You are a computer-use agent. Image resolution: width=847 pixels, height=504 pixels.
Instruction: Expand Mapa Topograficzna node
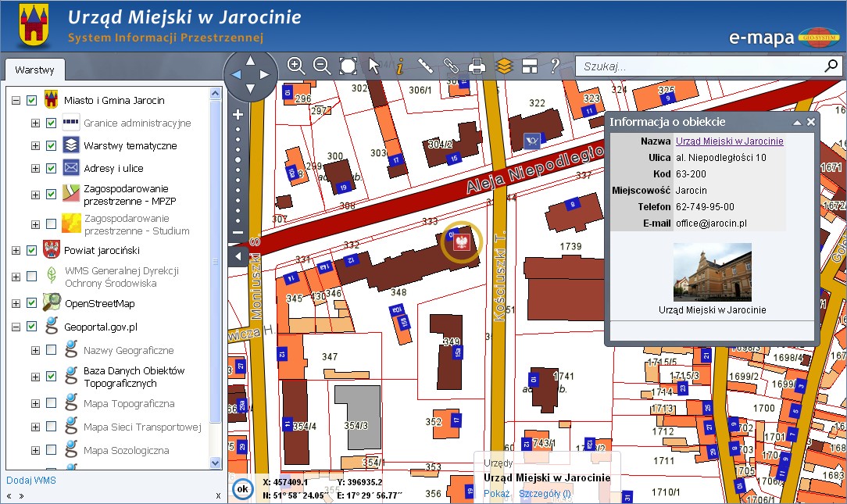click(x=36, y=403)
